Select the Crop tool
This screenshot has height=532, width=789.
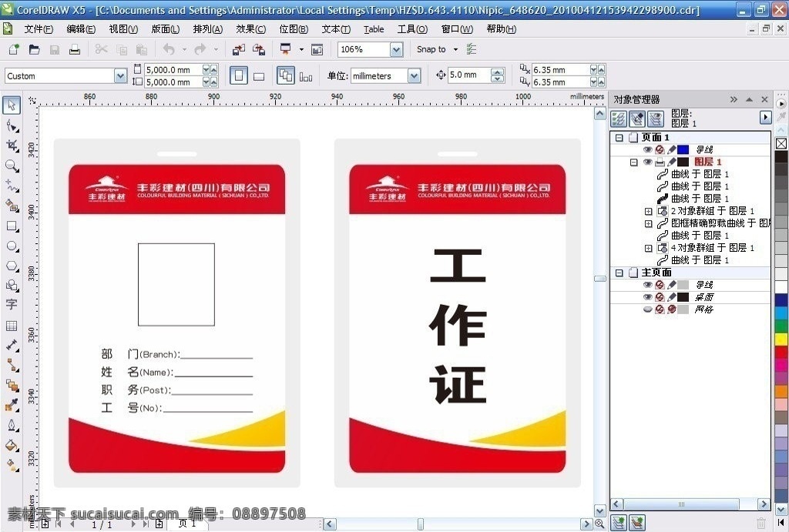point(12,146)
